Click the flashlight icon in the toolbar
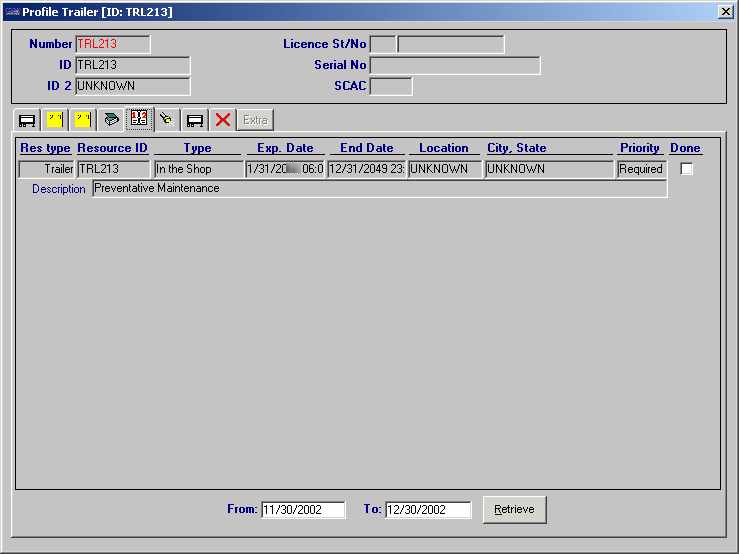 tap(167, 120)
